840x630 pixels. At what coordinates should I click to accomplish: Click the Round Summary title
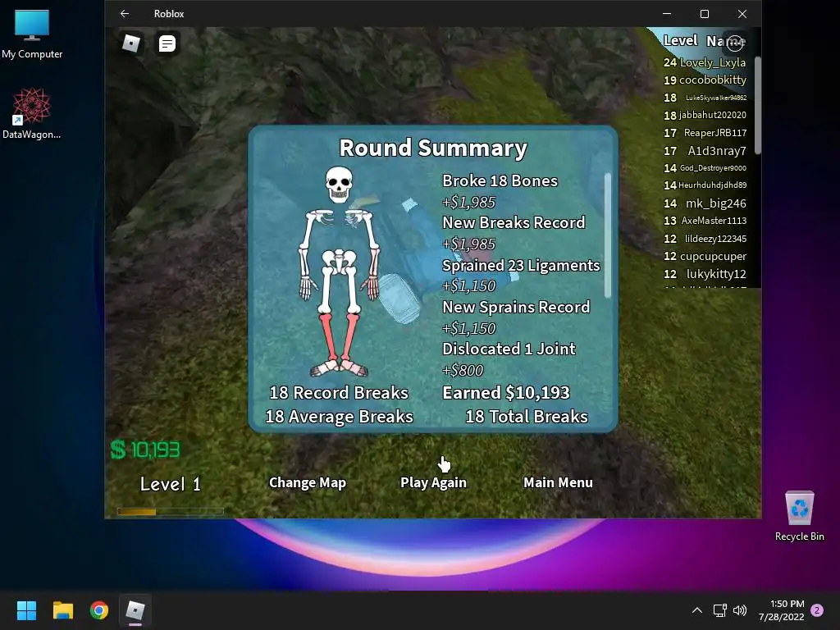click(x=433, y=148)
